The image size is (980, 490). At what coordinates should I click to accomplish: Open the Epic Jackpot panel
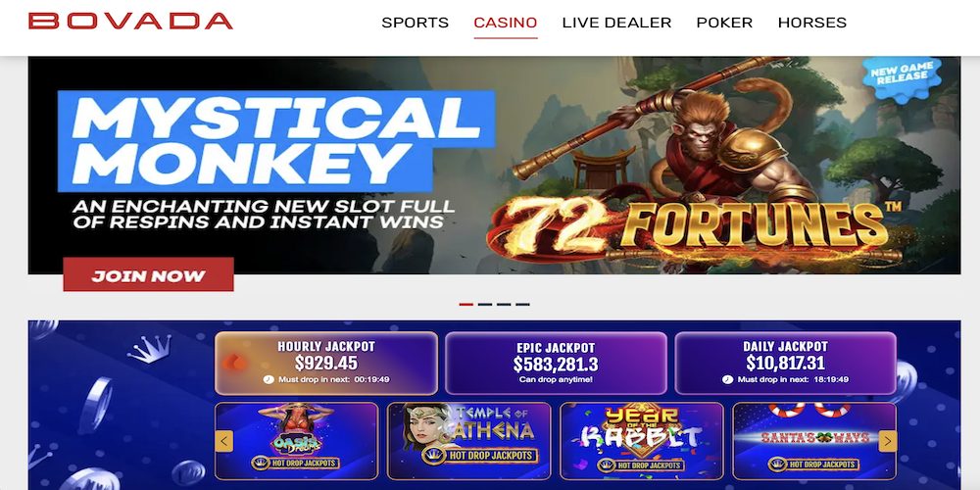(x=556, y=364)
